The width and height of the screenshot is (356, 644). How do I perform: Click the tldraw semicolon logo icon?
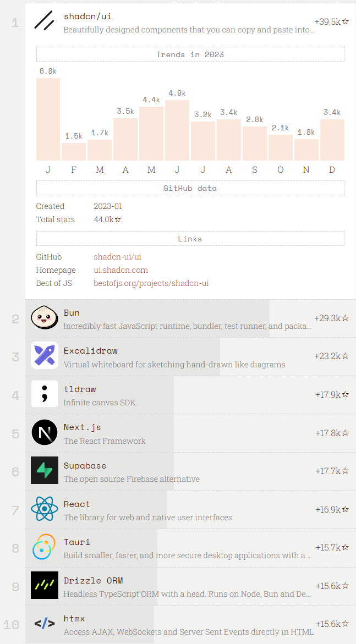[x=45, y=394]
